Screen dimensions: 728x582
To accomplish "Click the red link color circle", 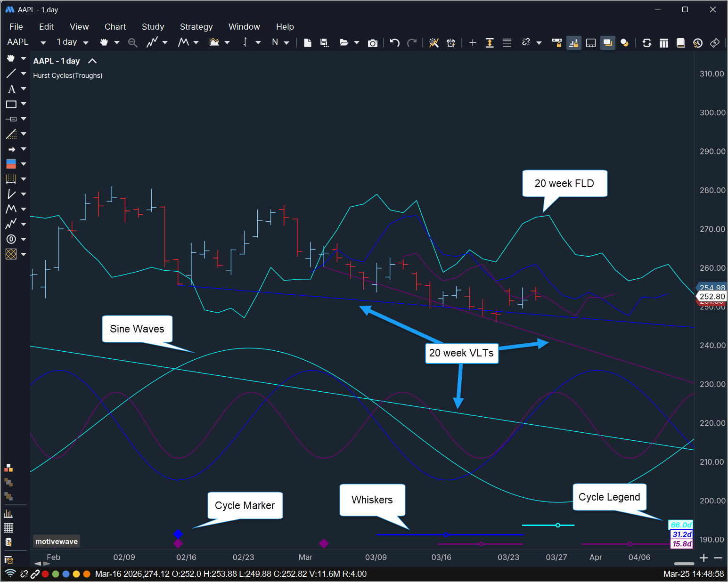I will [46, 574].
